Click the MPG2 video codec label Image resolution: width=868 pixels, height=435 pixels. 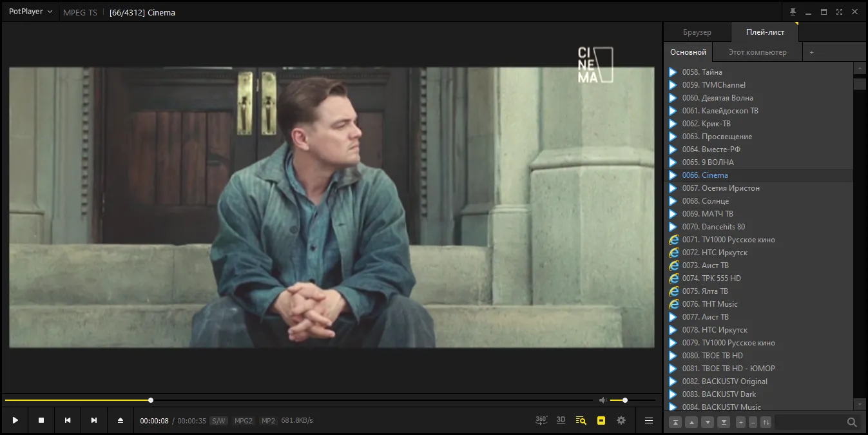(x=244, y=421)
